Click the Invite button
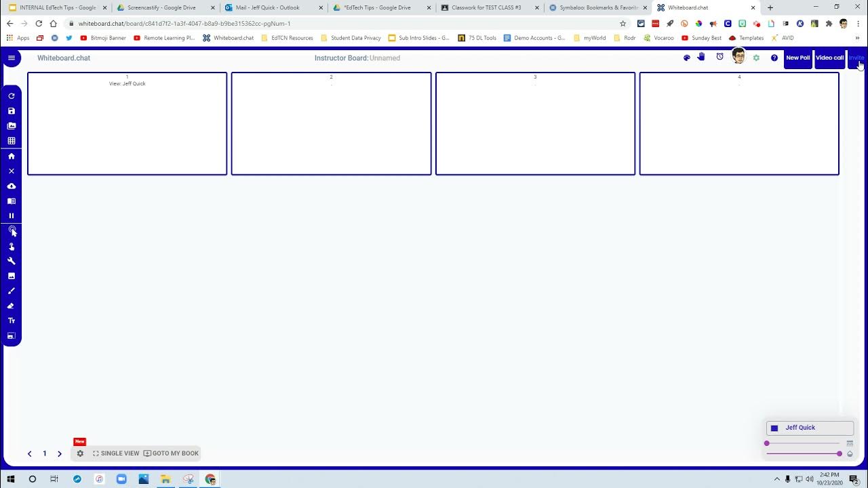This screenshot has height=488, width=868. point(856,58)
